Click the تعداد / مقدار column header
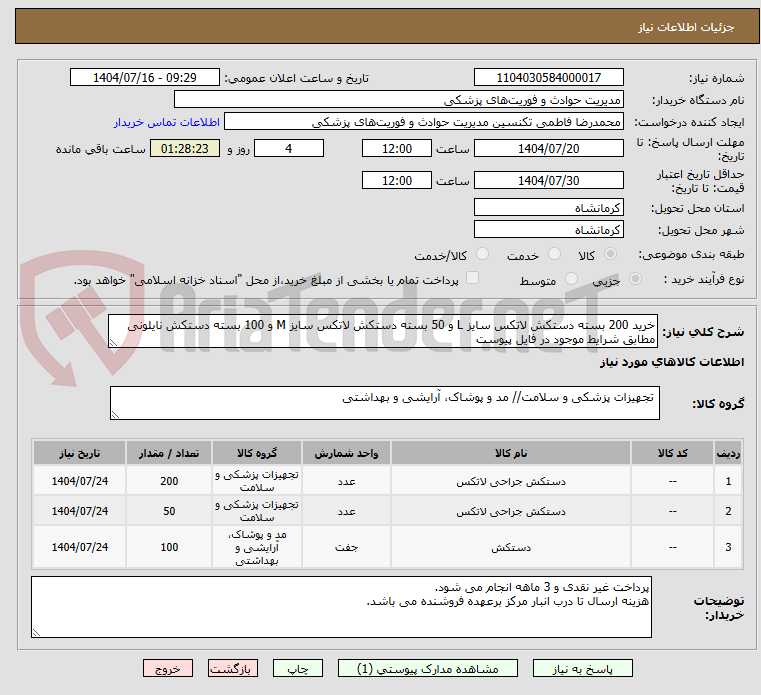This screenshot has height=695, width=761. click(169, 453)
